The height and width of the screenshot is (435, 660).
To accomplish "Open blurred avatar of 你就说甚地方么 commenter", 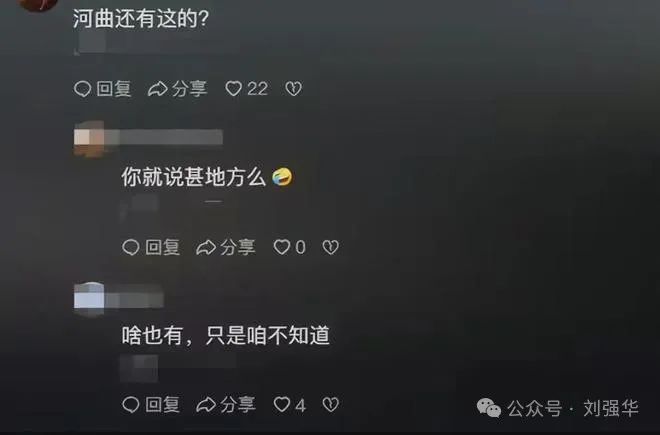I will coord(89,139).
